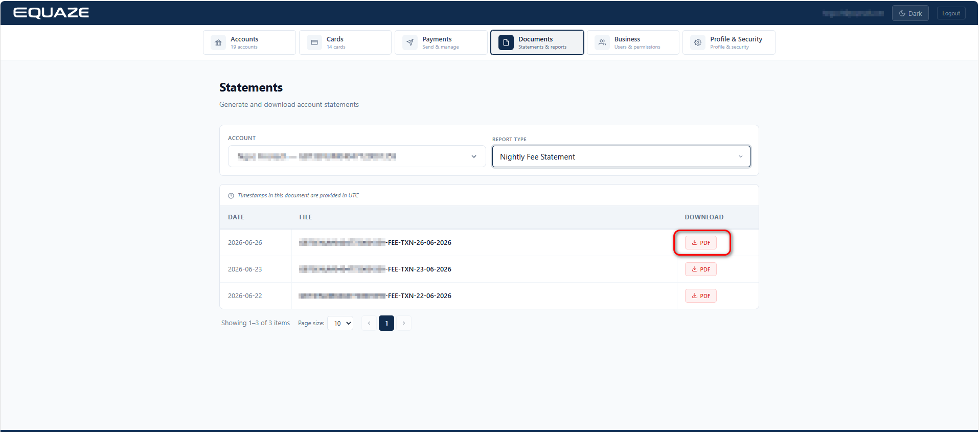Click the FILE column header
The image size is (980, 432).
pos(306,217)
